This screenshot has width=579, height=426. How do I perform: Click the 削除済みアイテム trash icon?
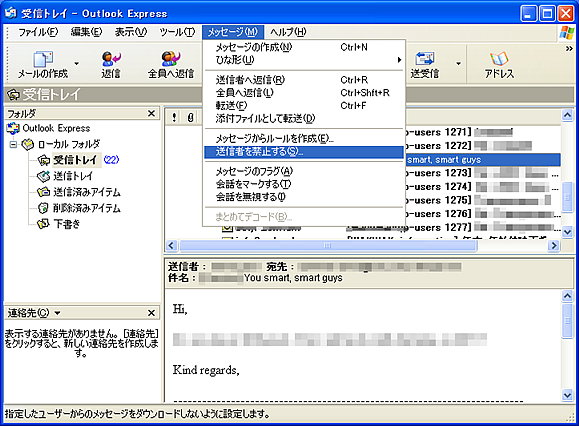tap(43, 208)
